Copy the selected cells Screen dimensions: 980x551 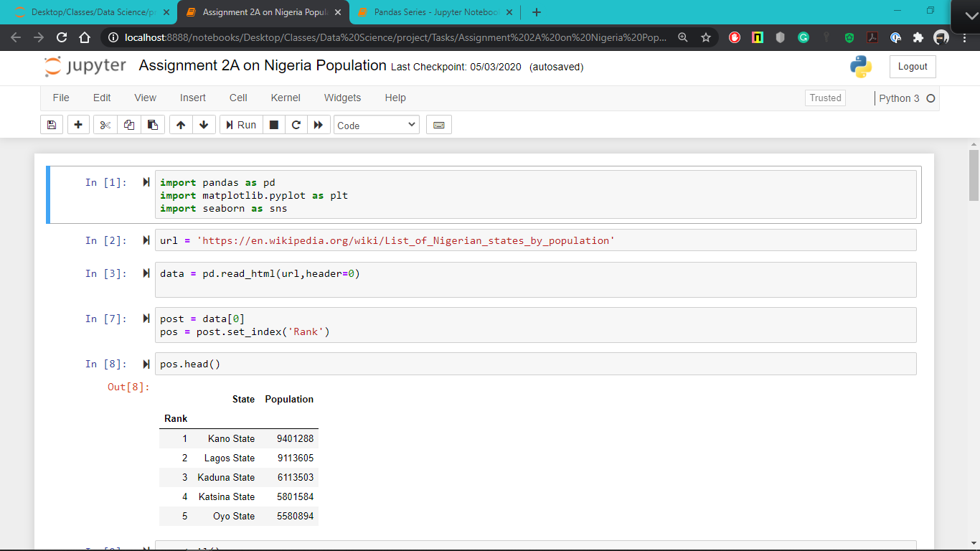pyautogui.click(x=129, y=124)
